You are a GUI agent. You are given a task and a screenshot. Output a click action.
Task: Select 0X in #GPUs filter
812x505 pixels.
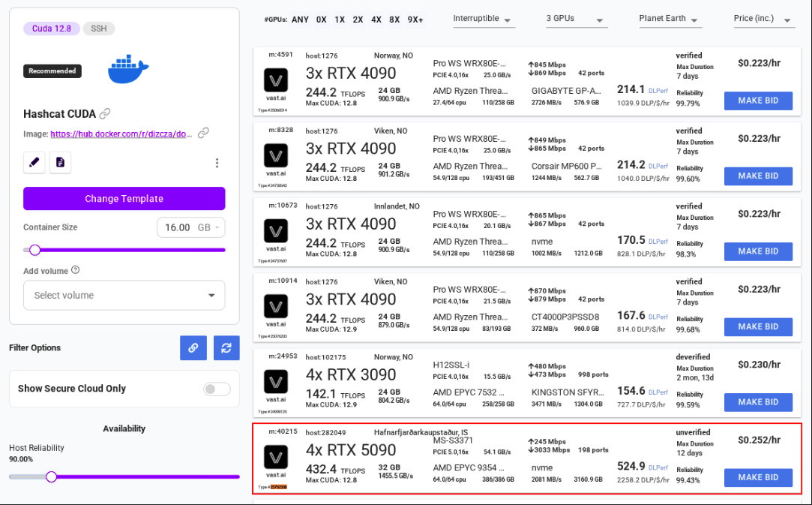[x=321, y=20]
